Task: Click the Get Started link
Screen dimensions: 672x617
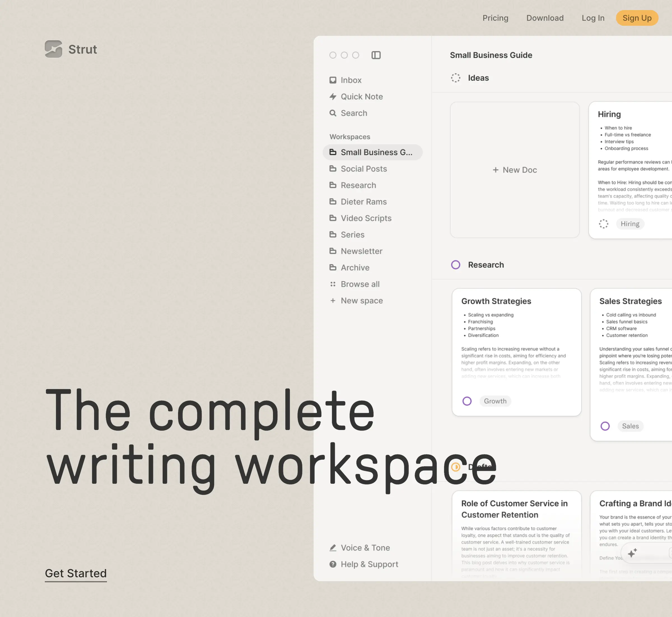Action: [x=76, y=573]
